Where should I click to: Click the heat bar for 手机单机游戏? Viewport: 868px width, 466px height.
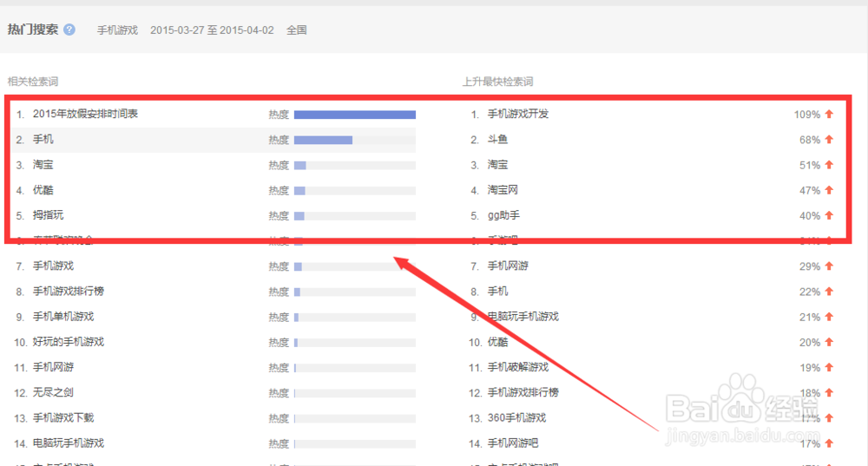tap(355, 318)
